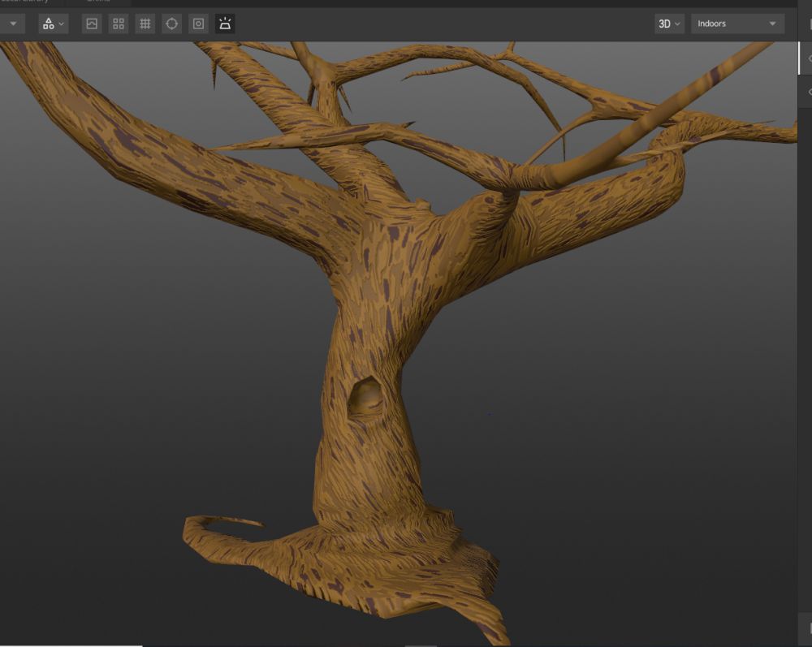Select the tab right of Library
Image resolution: width=812 pixels, height=647 pixels.
tap(97, 2)
